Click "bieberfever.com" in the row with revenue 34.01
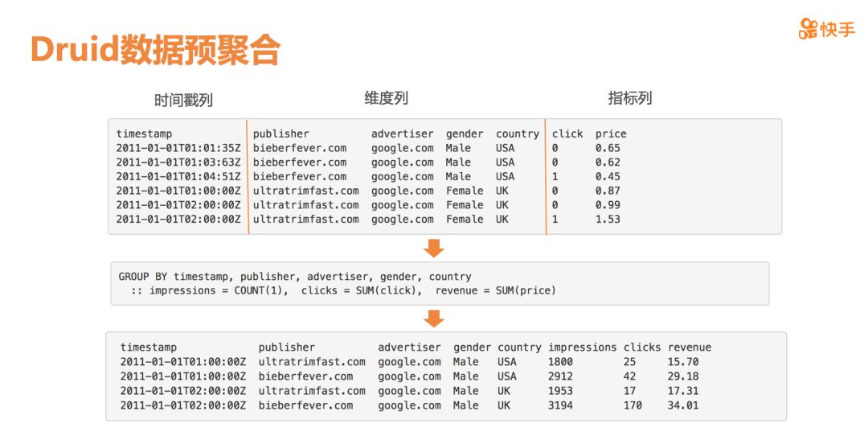This screenshot has height=444, width=868. pos(305,405)
